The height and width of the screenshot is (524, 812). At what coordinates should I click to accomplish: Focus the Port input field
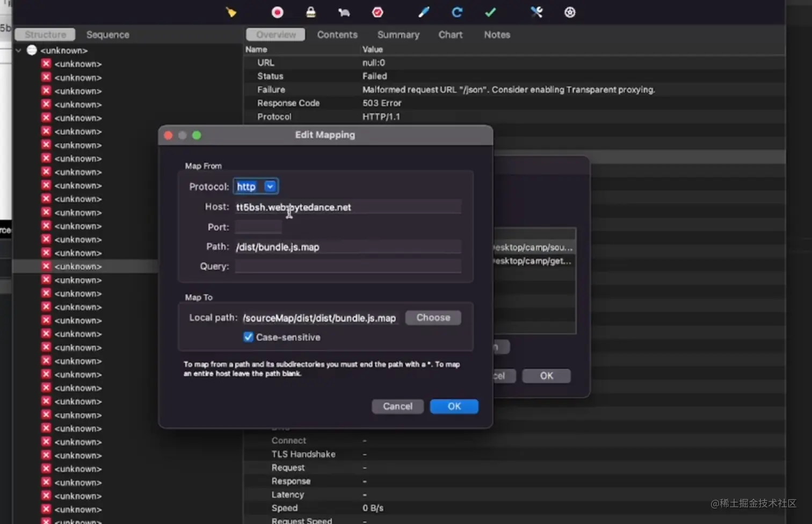pyautogui.click(x=258, y=227)
